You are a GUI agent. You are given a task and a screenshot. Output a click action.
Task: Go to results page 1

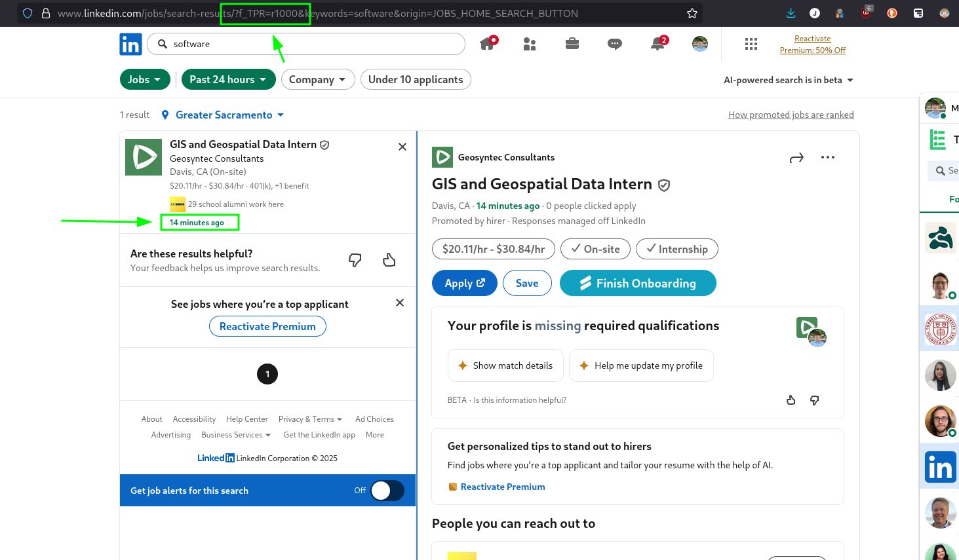point(267,374)
